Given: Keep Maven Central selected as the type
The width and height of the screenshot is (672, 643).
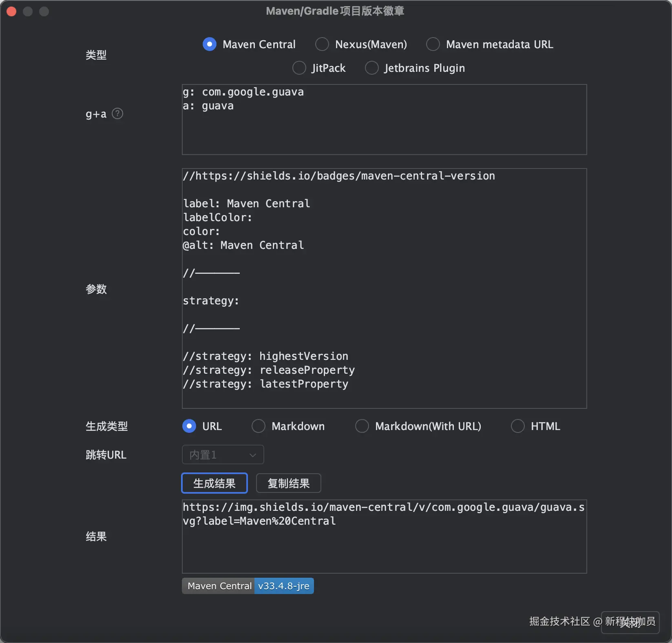Looking at the screenshot, I should (209, 44).
